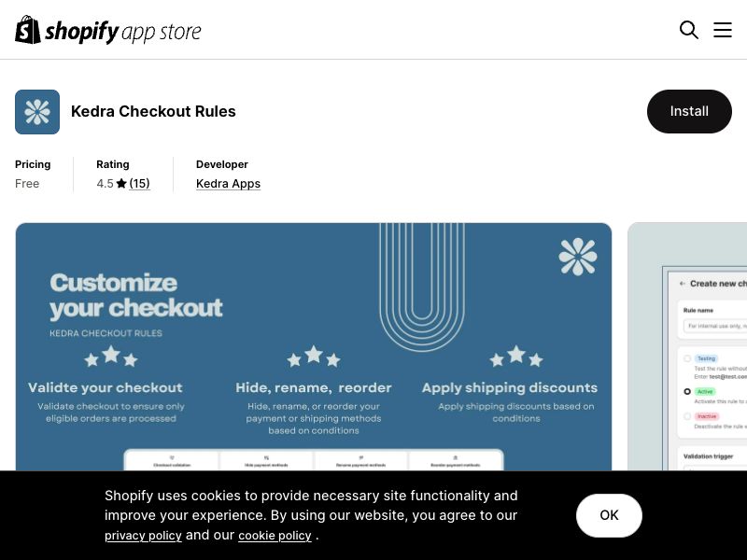Click the back arrow on Create new checkout rule
Screen dimensions: 747x560
tap(681, 284)
